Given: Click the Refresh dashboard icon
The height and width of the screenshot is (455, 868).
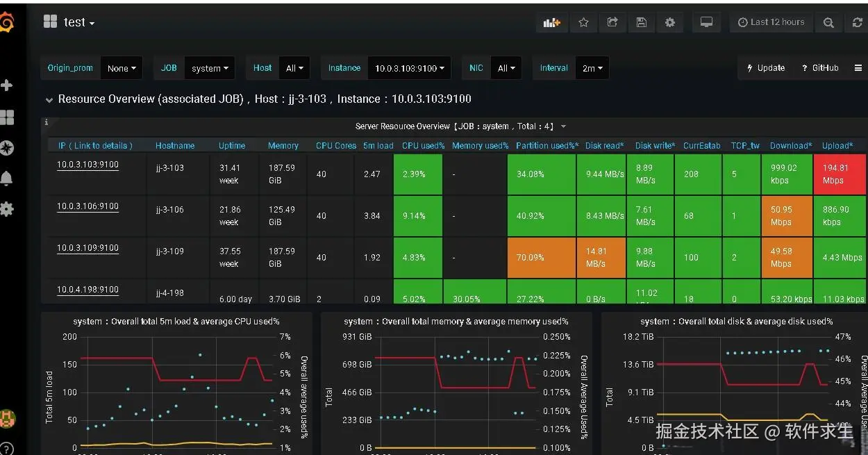Looking at the screenshot, I should (858, 23).
